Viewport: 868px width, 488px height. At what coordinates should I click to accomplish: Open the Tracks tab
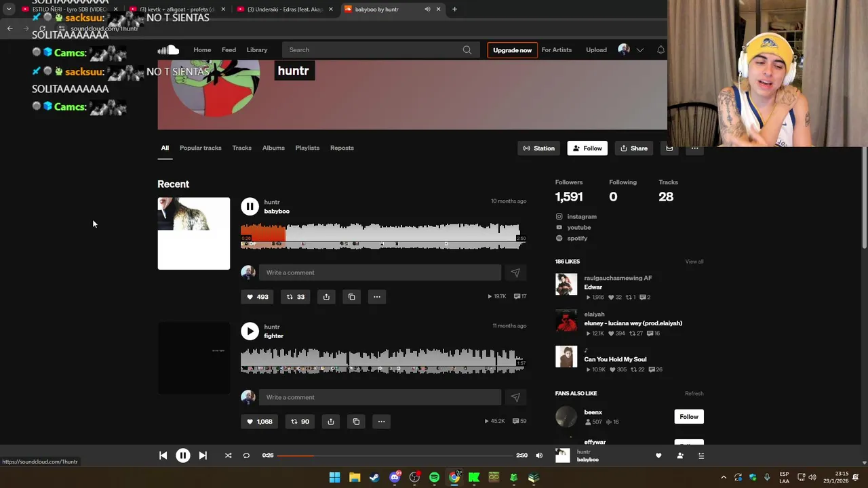[242, 148]
